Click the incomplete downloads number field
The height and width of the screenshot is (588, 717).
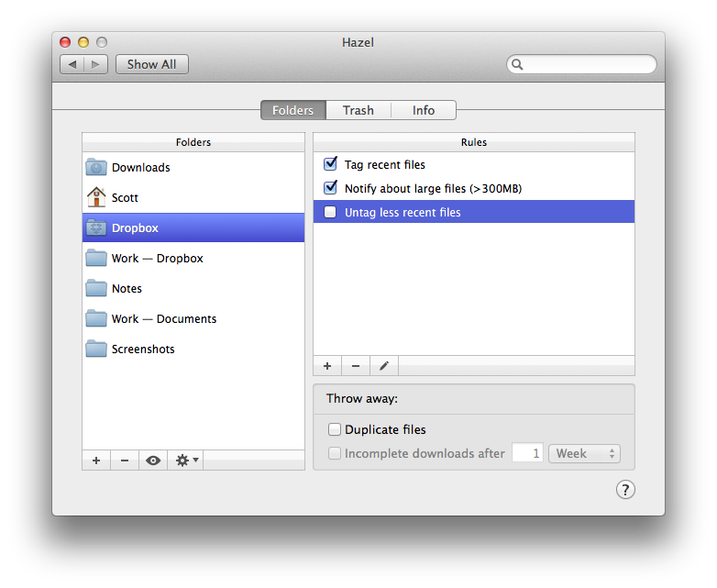coord(528,453)
